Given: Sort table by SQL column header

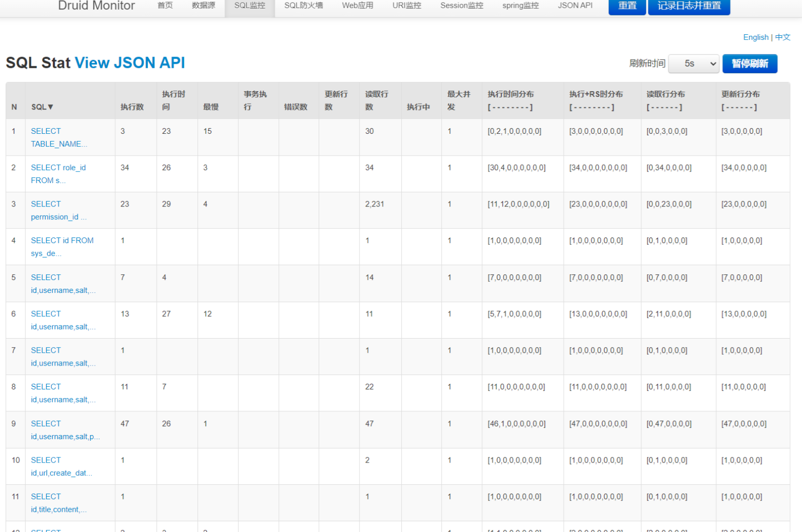Looking at the screenshot, I should (x=42, y=107).
